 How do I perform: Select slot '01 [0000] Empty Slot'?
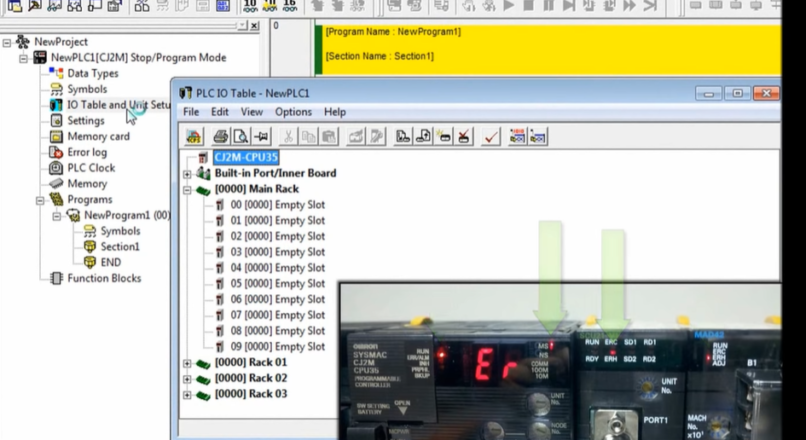tap(278, 221)
